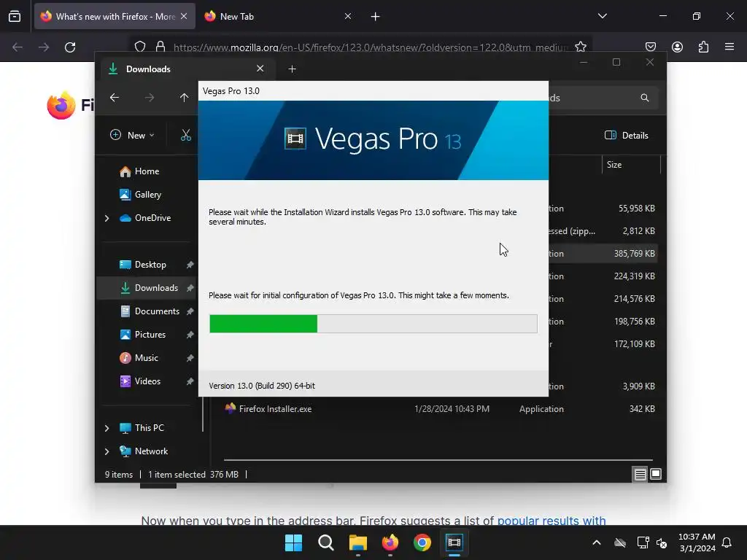This screenshot has height=560, width=747.
Task: Click the Vegas Pro taskbar icon
Action: point(454,542)
